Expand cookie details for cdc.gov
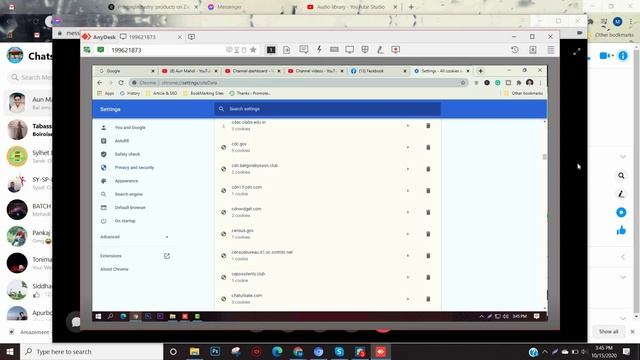 (408, 147)
